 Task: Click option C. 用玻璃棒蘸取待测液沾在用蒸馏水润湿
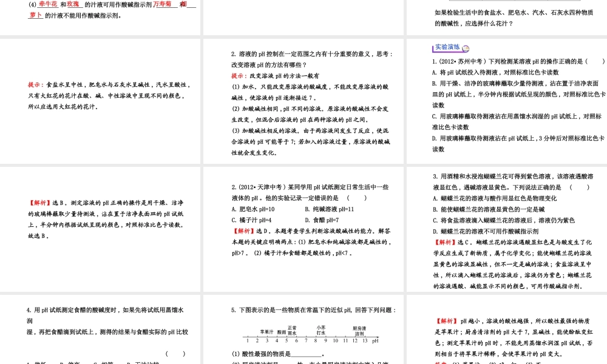click(517, 121)
